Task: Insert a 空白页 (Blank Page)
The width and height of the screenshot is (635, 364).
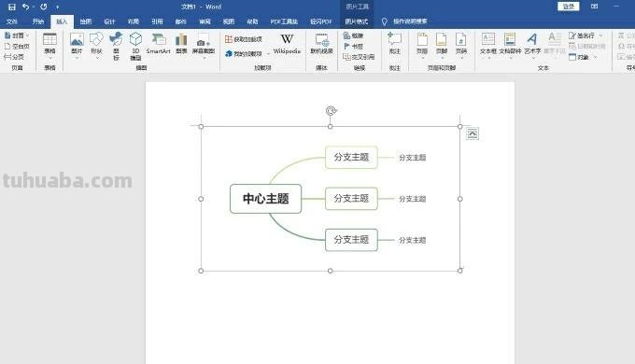Action: click(17, 46)
